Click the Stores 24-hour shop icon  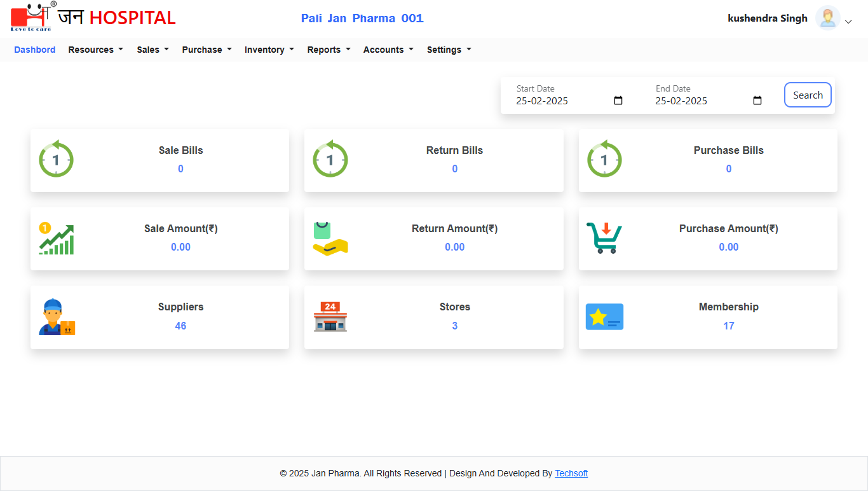(x=330, y=317)
